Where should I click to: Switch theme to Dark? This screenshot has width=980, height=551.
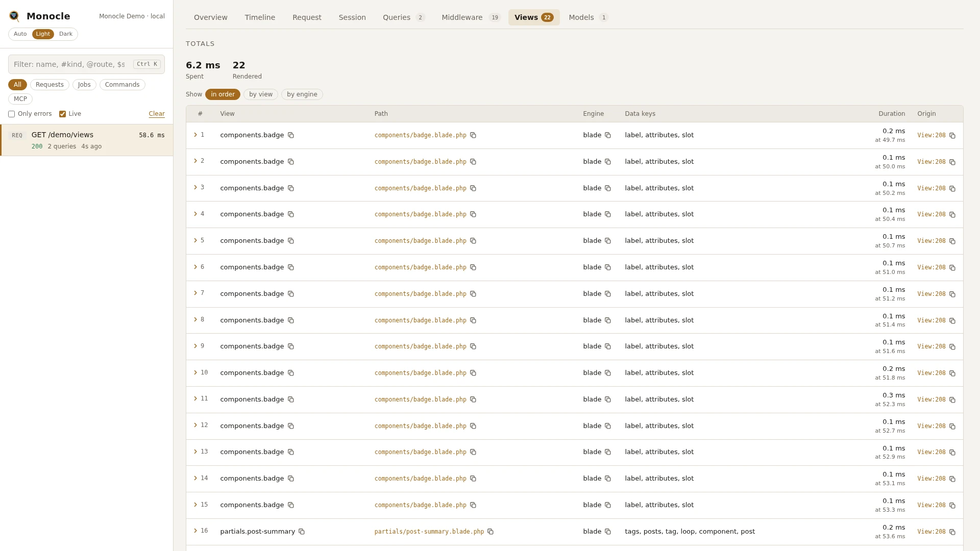tap(66, 34)
